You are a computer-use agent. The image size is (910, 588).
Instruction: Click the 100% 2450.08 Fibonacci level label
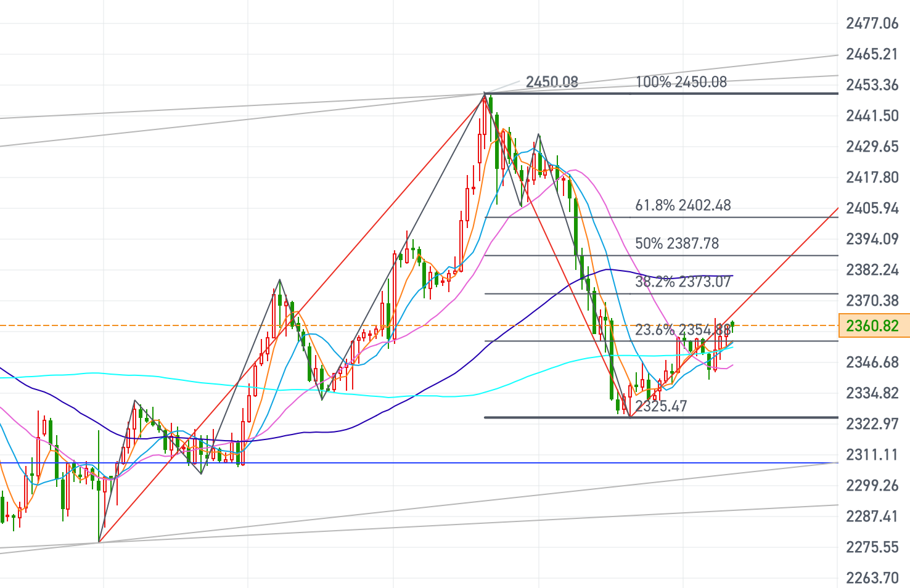pos(681,82)
